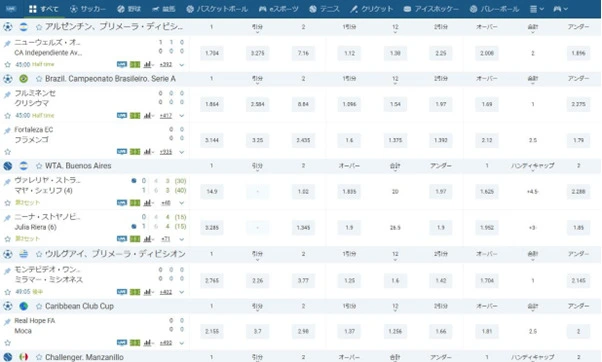Star the Caribbean Club Cup league
Viewport: 602px width, 362px height.
(x=39, y=306)
